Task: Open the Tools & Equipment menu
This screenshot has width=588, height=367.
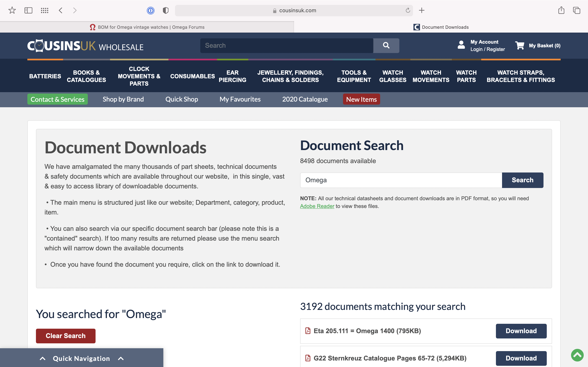Action: pos(354,76)
